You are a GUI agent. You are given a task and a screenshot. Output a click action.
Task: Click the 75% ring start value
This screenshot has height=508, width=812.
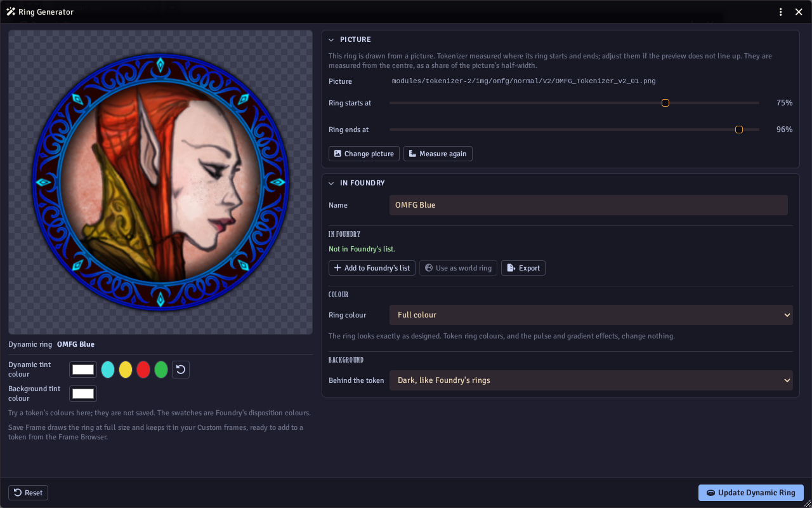(785, 103)
